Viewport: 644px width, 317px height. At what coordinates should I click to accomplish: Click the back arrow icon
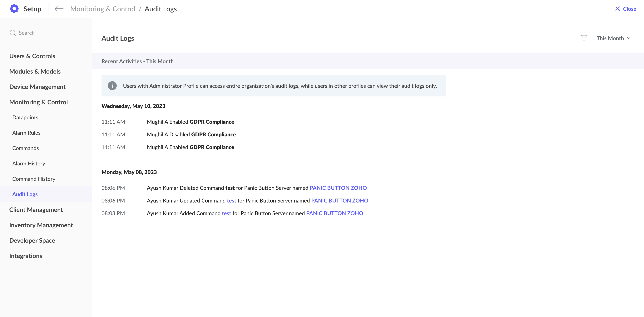[59, 9]
